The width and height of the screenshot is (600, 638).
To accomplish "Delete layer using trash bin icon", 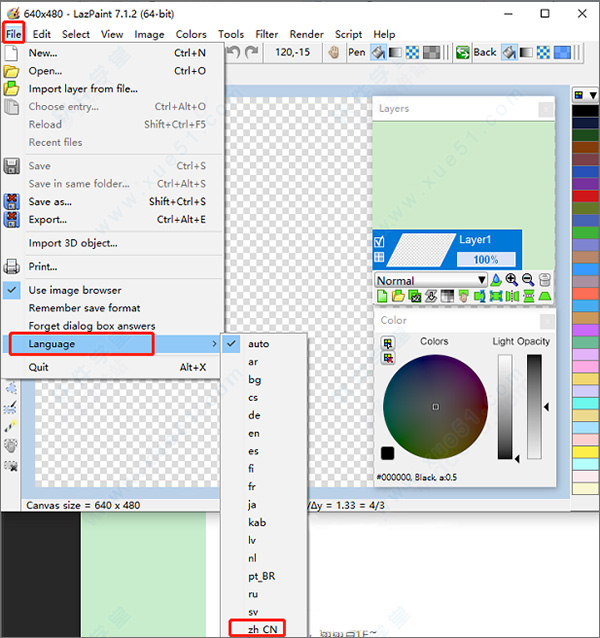I will [544, 280].
